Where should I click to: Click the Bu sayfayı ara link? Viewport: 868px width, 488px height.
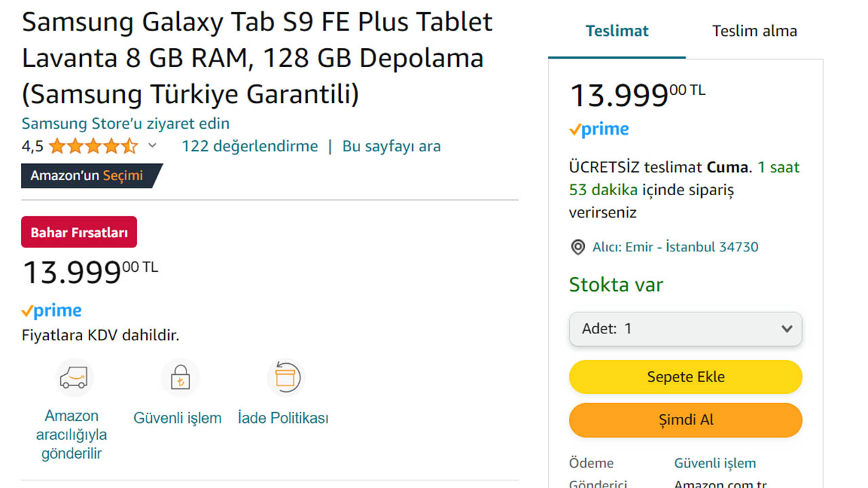click(x=391, y=145)
